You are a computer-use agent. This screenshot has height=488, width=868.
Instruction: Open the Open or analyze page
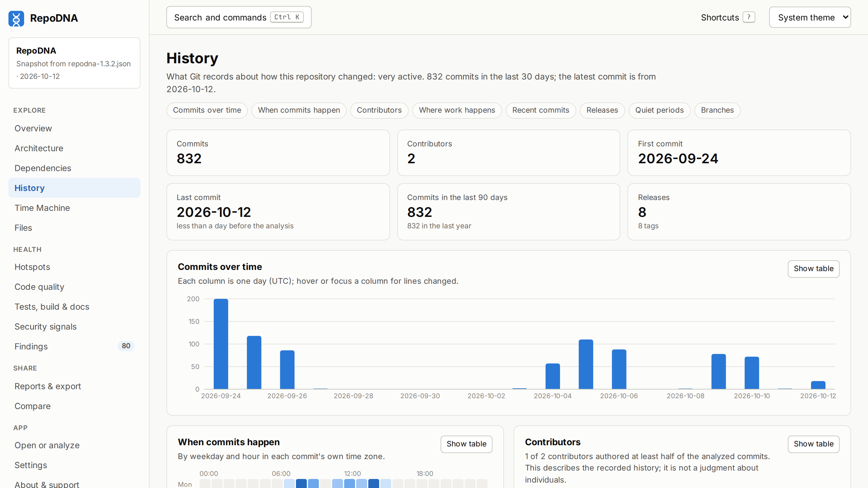coord(74,445)
